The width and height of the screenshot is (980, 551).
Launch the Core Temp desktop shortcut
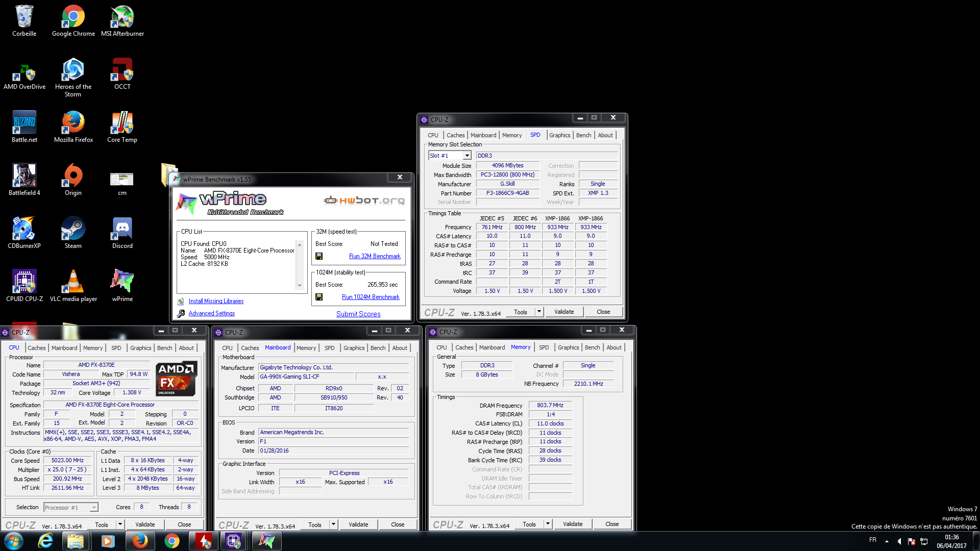point(122,127)
